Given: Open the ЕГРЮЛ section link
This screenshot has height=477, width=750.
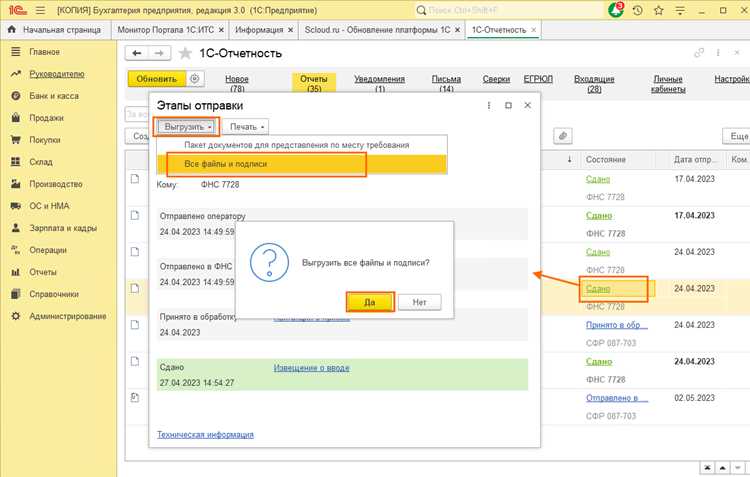Looking at the screenshot, I should [x=538, y=79].
